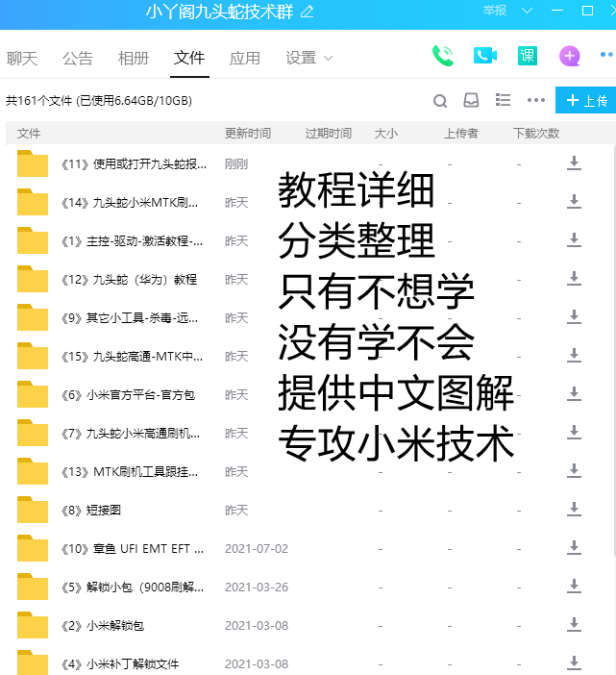Open folder 《14》 九头蛇小米MTK刷
The width and height of the screenshot is (616, 675).
pyautogui.click(x=130, y=202)
